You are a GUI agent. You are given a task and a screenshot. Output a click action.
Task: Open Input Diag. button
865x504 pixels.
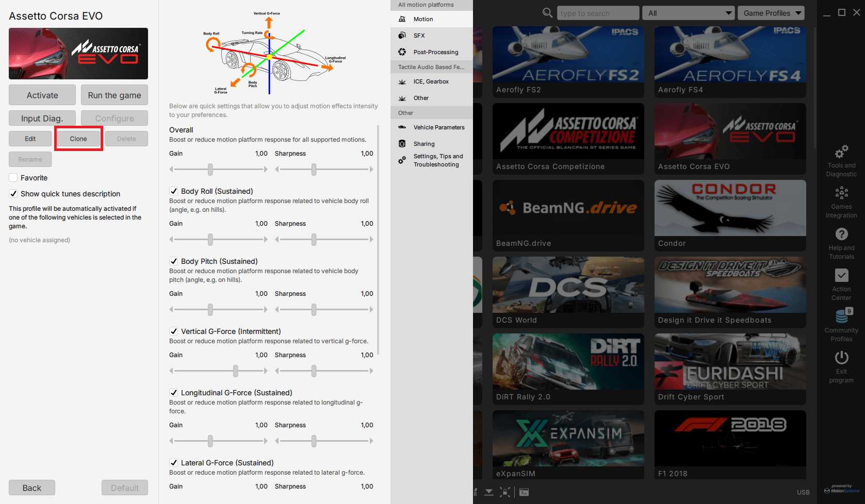[x=42, y=119]
